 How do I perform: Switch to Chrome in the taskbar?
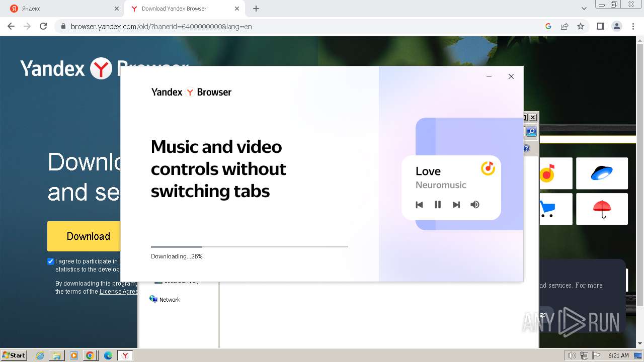pyautogui.click(x=90, y=355)
